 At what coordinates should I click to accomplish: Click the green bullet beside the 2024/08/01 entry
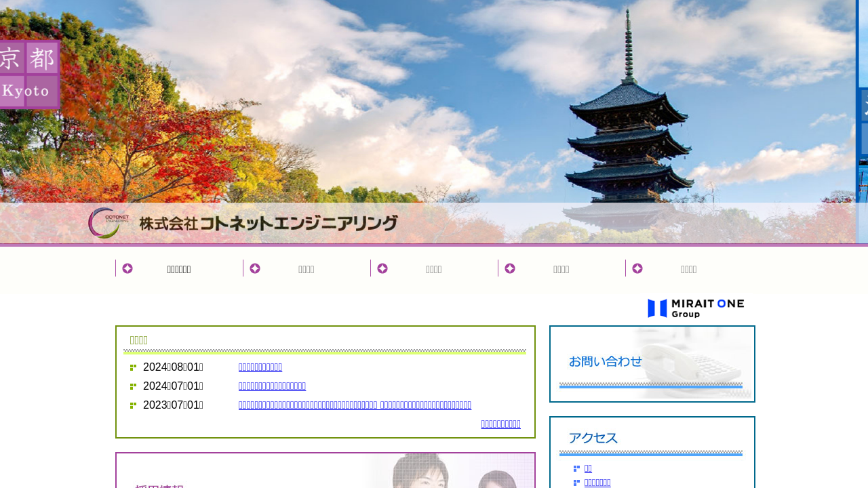(134, 367)
